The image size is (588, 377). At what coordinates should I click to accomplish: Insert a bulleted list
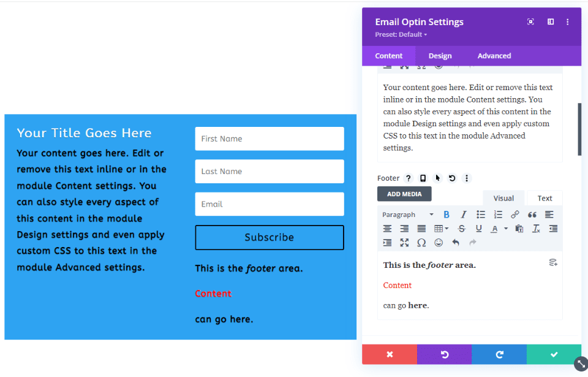[x=481, y=215]
